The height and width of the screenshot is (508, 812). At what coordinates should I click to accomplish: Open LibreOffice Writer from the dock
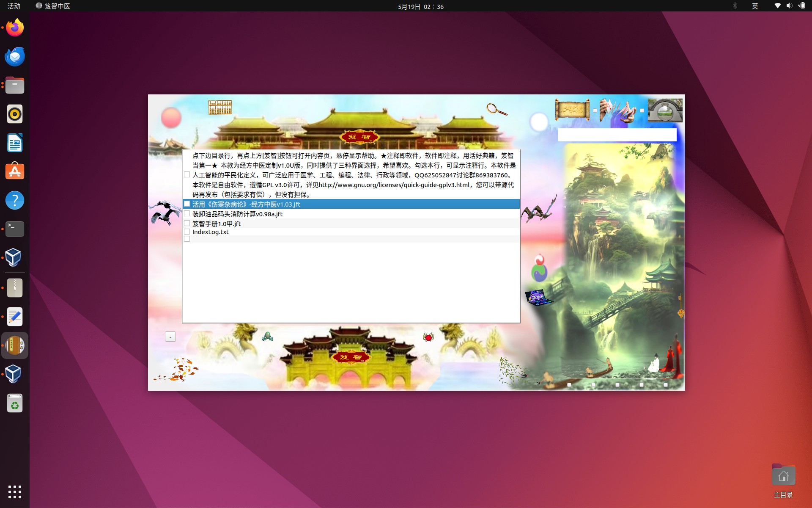(15, 143)
